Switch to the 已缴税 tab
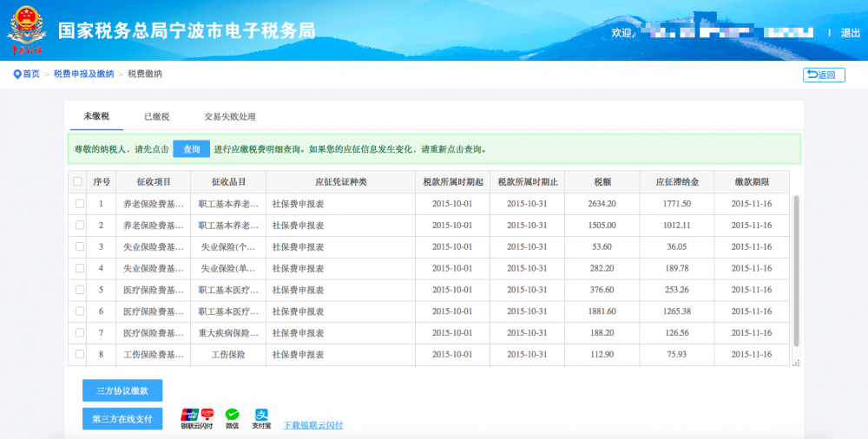This screenshot has height=439, width=868. 156,117
